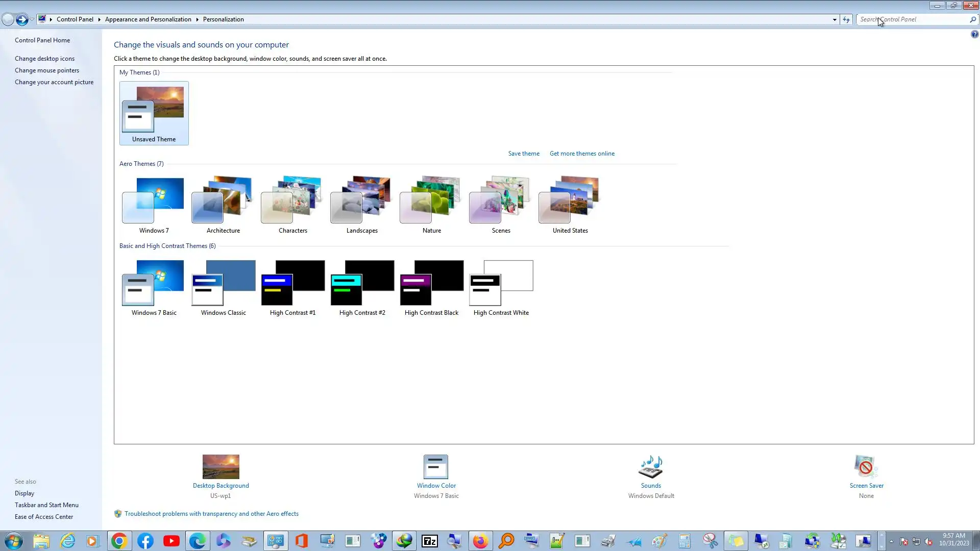Click Change mouse pointers in sidebar
Image resolution: width=980 pixels, height=551 pixels.
(x=47, y=70)
